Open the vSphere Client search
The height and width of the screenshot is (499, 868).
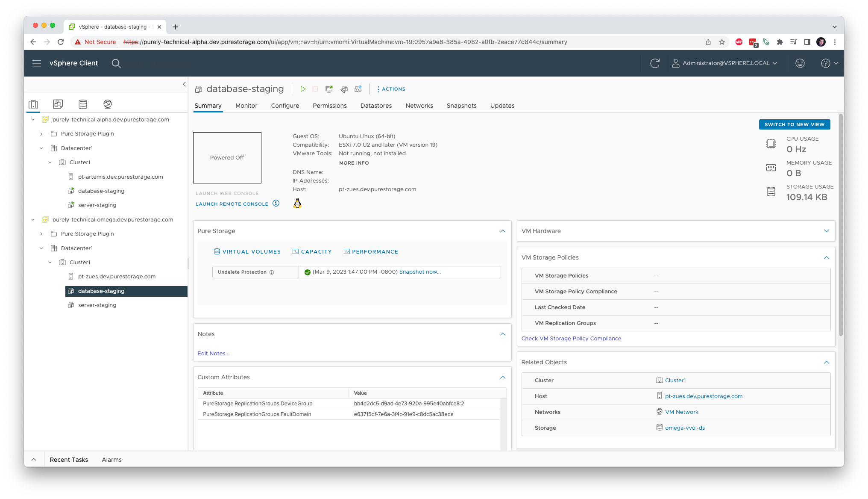[116, 63]
